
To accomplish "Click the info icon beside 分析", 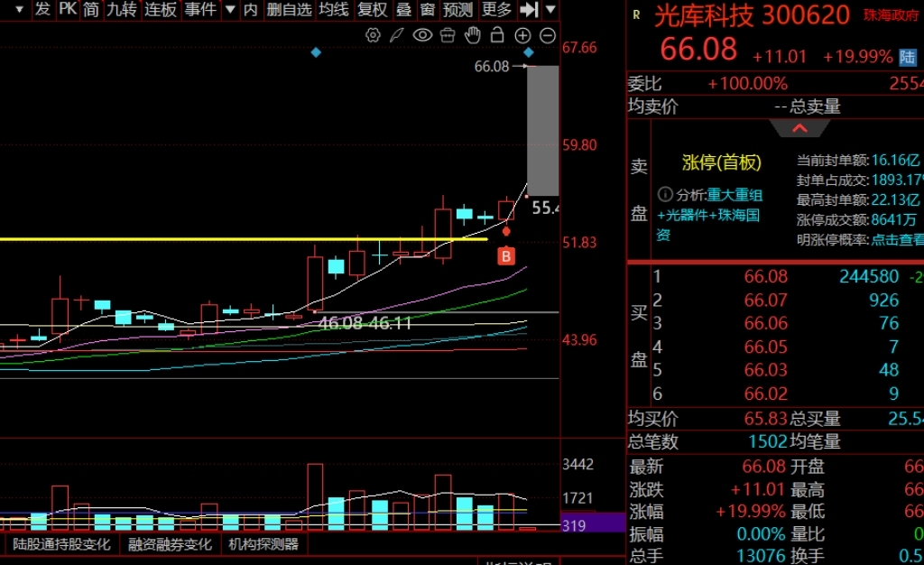I will click(665, 194).
